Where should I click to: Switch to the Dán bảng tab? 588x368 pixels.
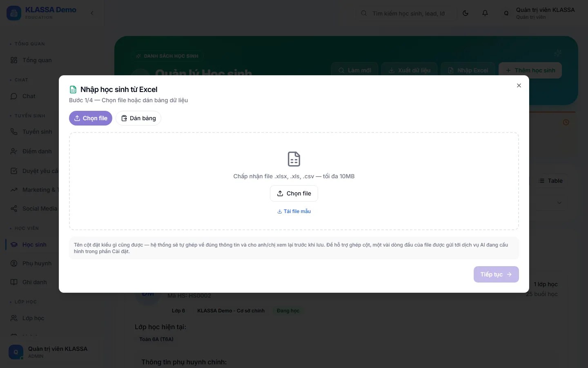[138, 118]
